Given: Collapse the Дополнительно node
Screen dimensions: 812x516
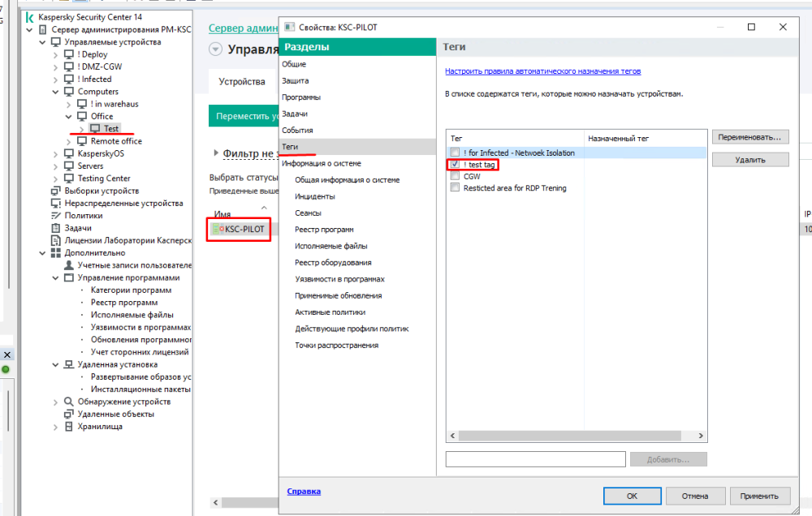Looking at the screenshot, I should 42,254.
